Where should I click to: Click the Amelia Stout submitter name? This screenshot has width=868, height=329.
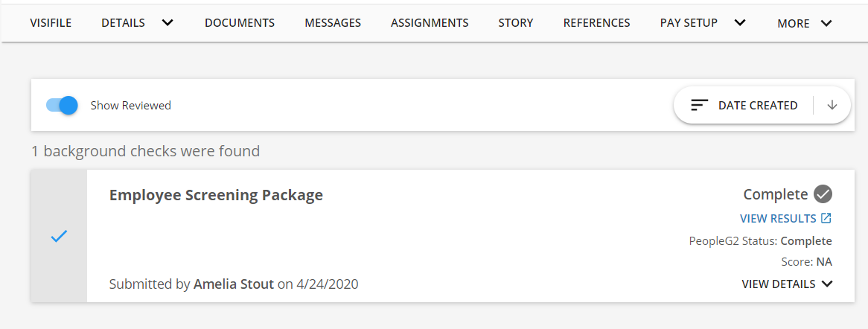click(234, 284)
